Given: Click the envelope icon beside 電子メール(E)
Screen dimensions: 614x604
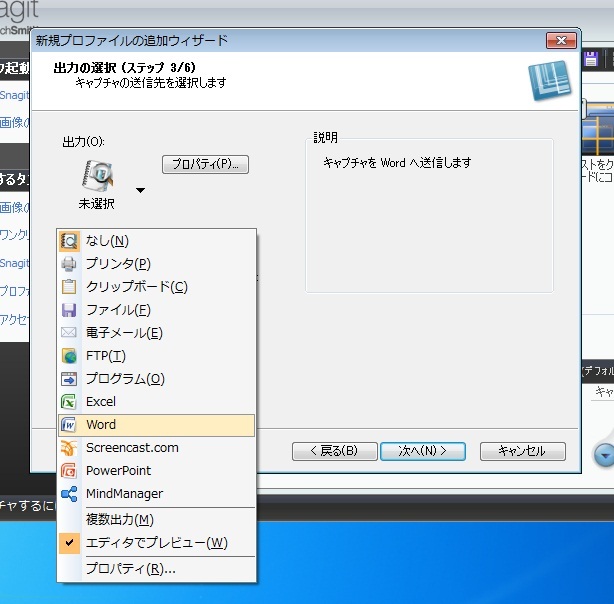Looking at the screenshot, I should coord(69,333).
